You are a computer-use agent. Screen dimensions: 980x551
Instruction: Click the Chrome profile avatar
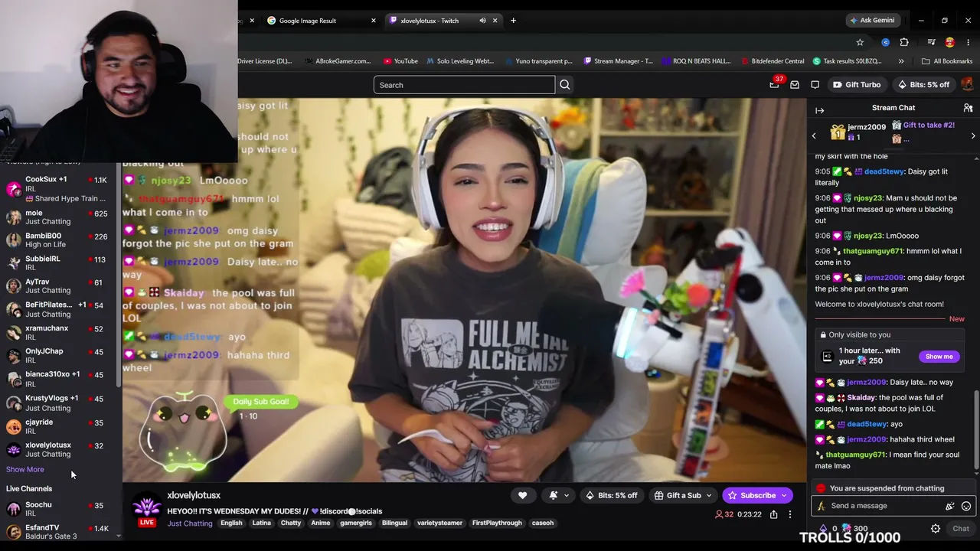click(950, 42)
